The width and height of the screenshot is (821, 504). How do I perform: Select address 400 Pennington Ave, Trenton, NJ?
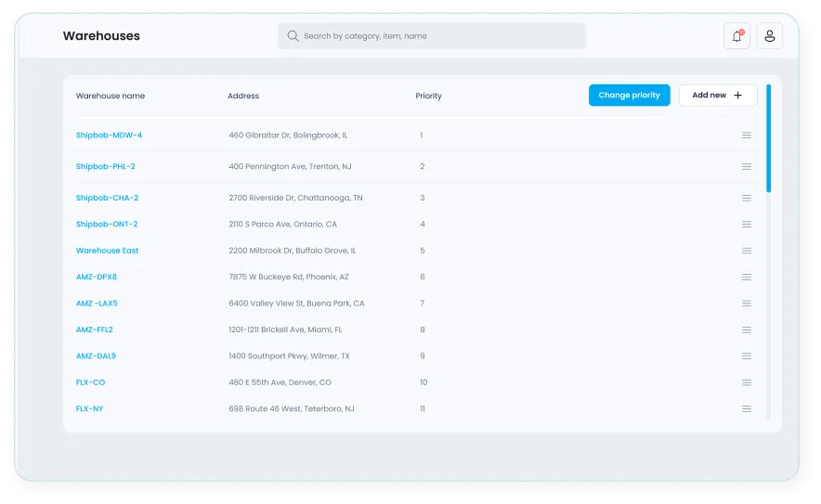point(290,166)
